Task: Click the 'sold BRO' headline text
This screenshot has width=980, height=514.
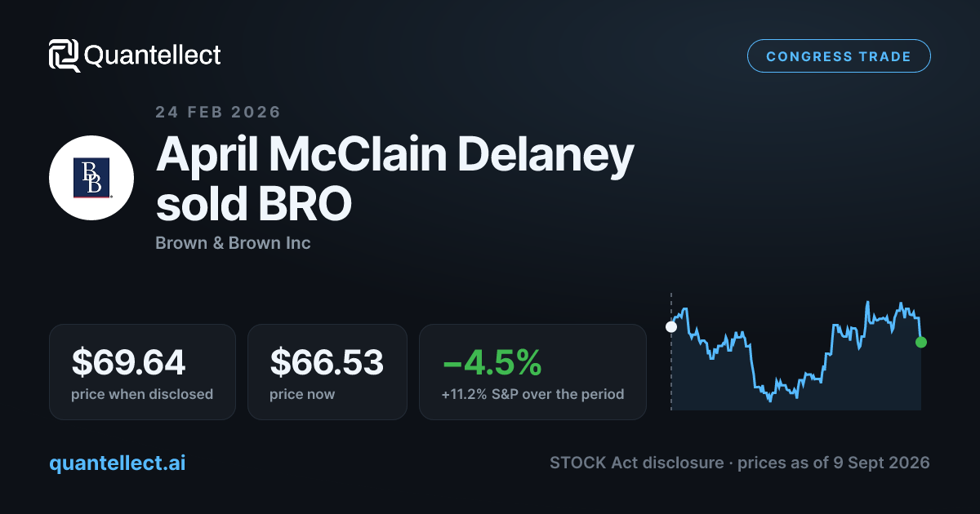Action: (x=254, y=204)
